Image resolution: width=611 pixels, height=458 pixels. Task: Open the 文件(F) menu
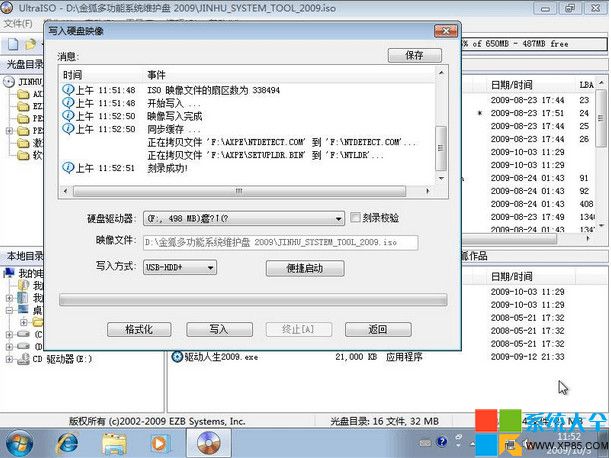18,24
